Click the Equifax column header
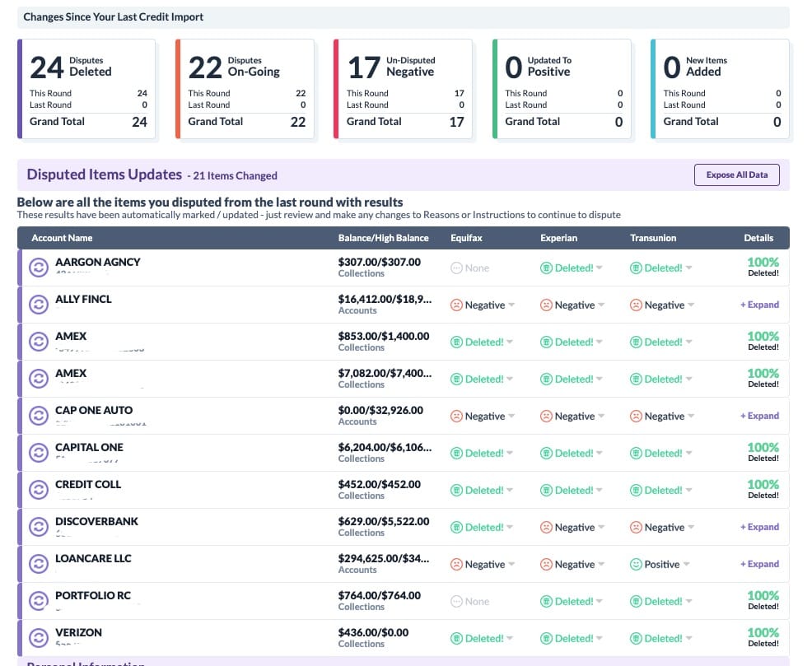 pyautogui.click(x=466, y=238)
